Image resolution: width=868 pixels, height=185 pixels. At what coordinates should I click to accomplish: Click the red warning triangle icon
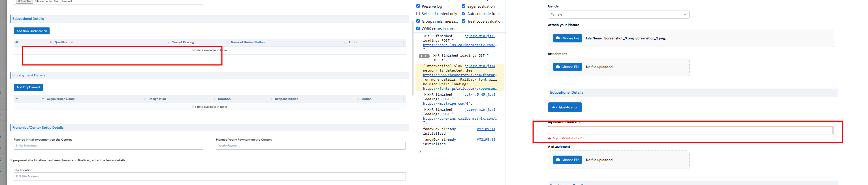coord(550,138)
